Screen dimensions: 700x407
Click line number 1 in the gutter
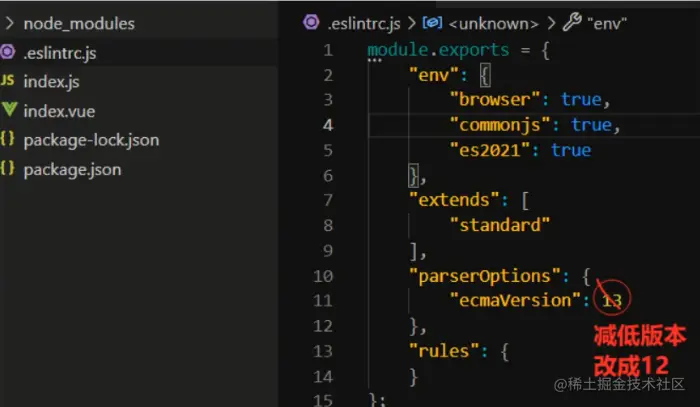coord(329,50)
